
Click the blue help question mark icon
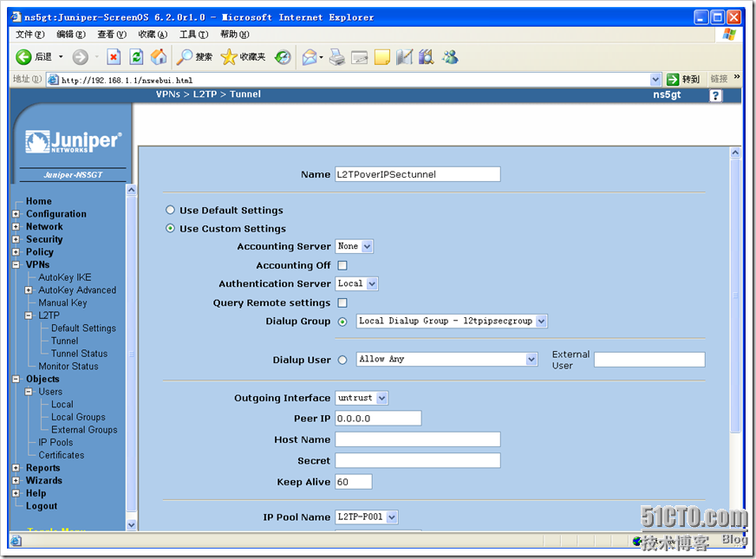coord(715,95)
